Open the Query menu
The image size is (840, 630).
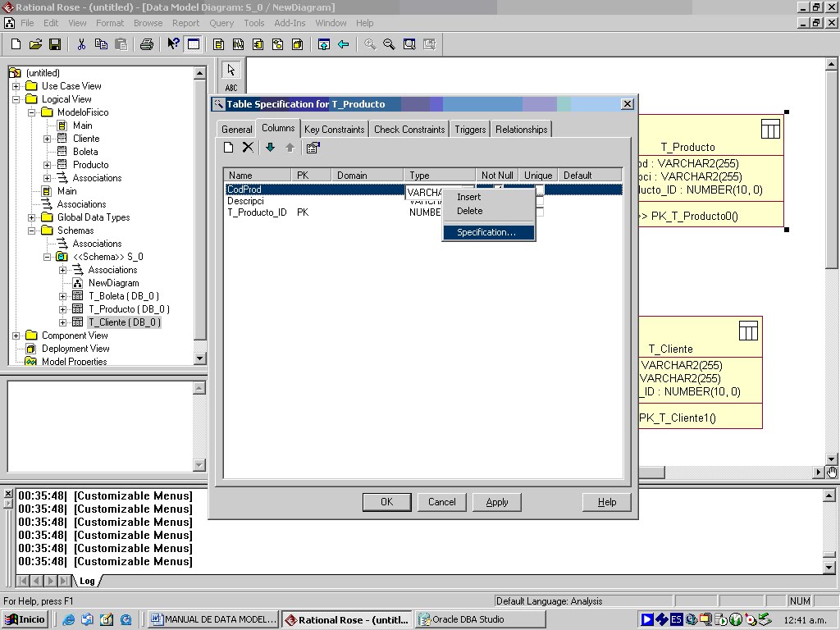coord(221,23)
